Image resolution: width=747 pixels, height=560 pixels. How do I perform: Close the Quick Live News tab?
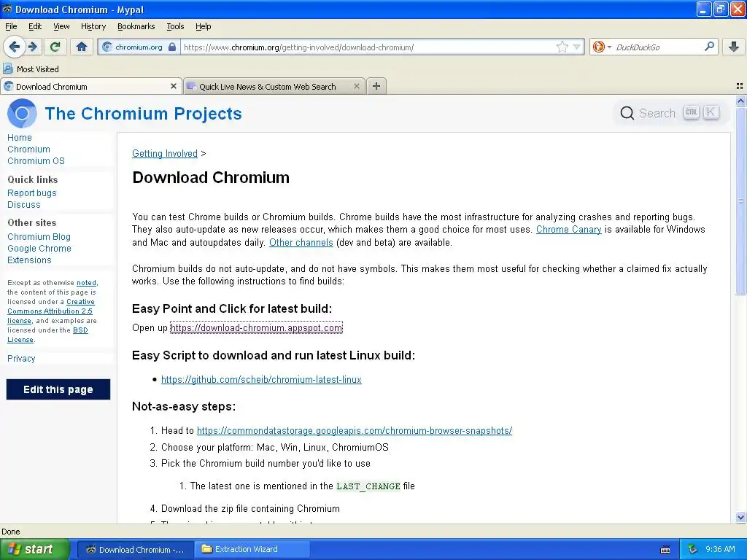coord(356,86)
